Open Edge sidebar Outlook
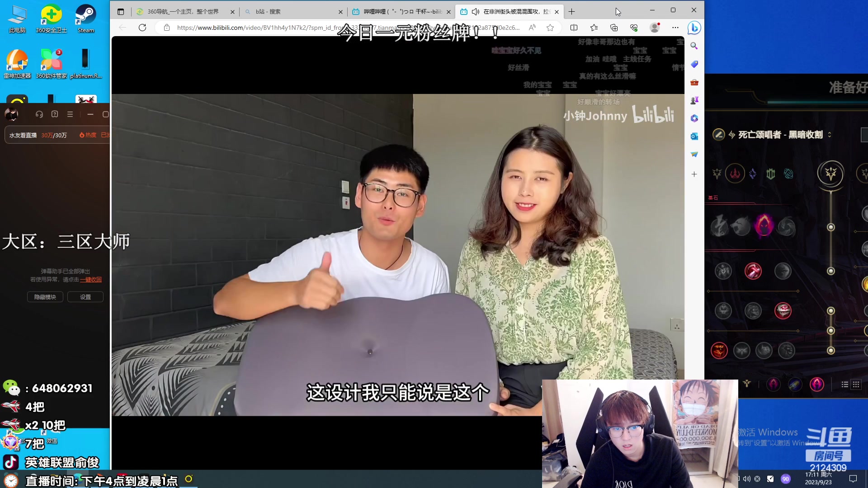Screen dimensions: 868x488 tap(694, 136)
